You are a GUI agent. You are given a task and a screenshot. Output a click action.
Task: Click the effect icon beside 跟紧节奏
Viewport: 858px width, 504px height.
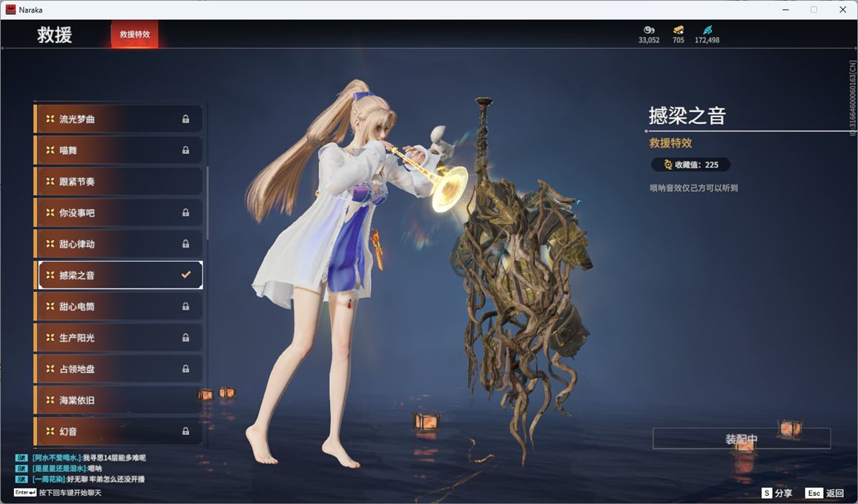[50, 181]
